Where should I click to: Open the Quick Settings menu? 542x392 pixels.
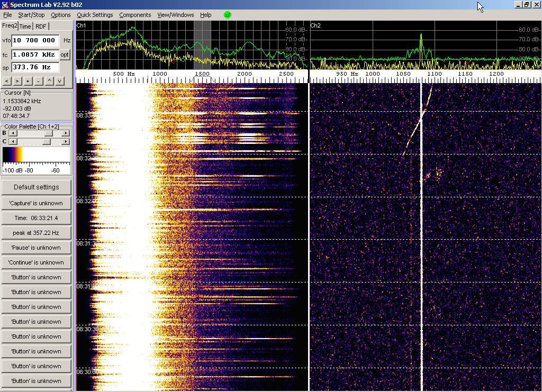click(95, 15)
